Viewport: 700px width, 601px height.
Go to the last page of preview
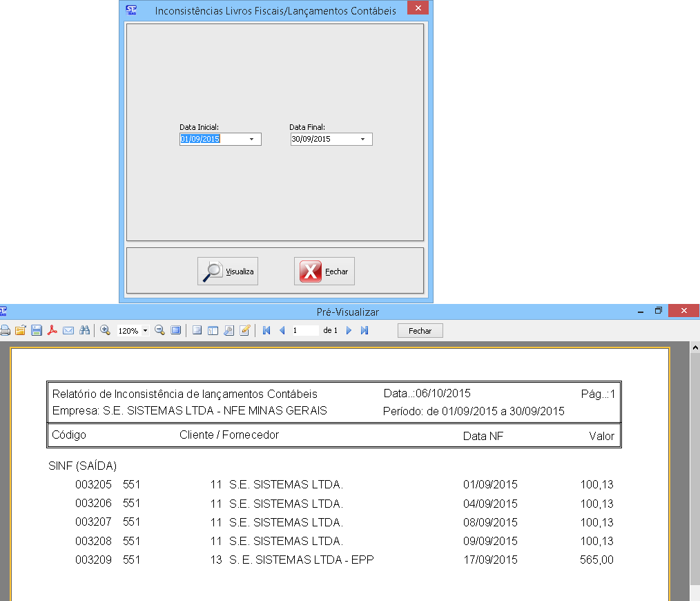[364, 331]
